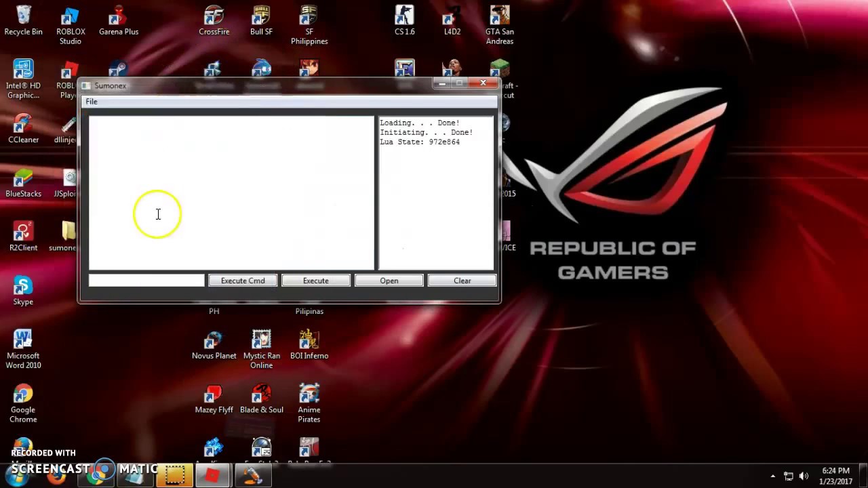Click inside the large script editor area

(x=231, y=193)
